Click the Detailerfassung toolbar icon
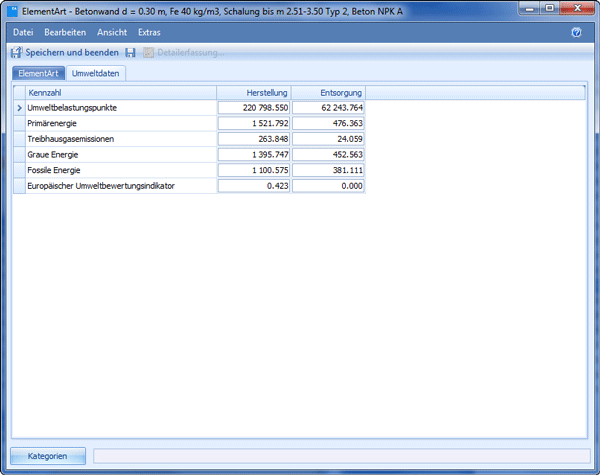 [148, 53]
